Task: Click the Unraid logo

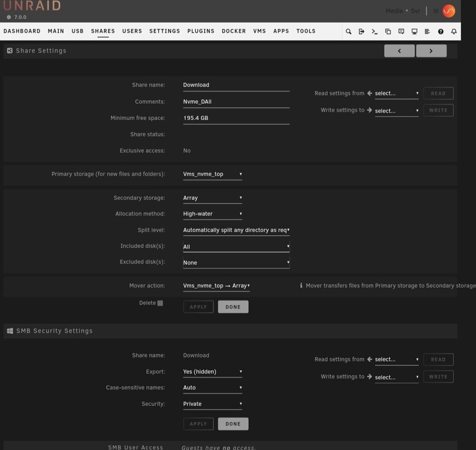Action: click(x=32, y=5)
